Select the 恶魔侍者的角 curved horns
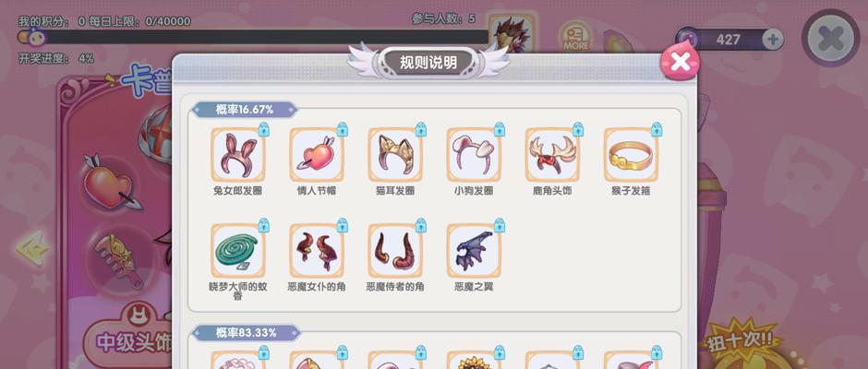868x369 pixels. click(394, 251)
